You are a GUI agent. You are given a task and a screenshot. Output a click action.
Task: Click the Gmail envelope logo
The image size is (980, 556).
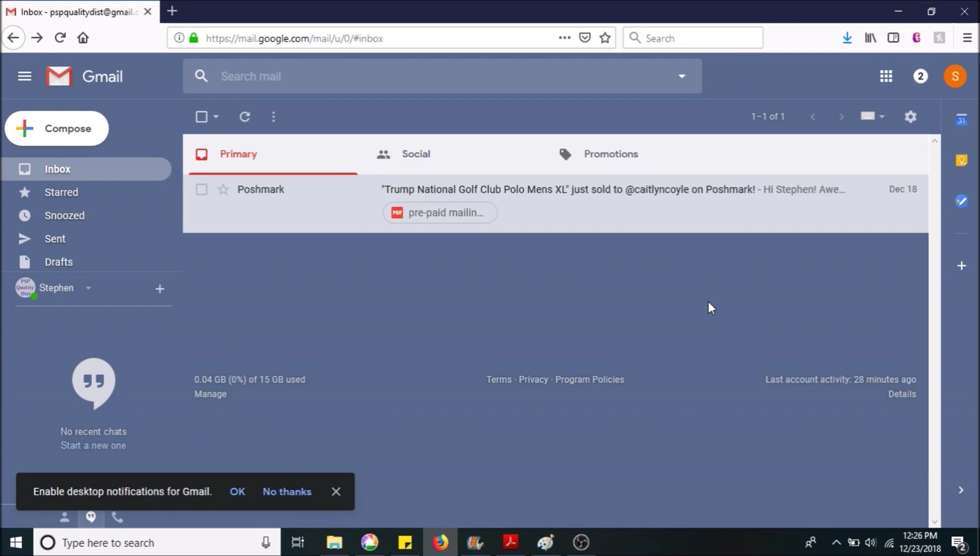59,77
